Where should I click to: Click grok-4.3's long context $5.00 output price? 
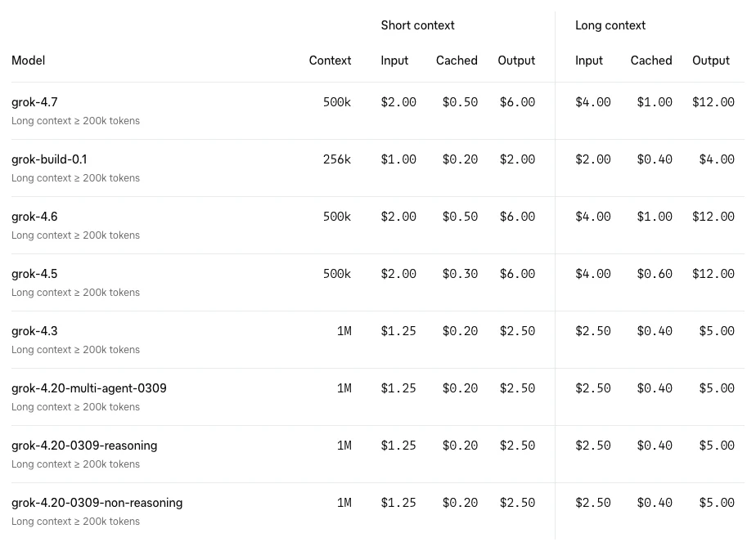pos(717,331)
